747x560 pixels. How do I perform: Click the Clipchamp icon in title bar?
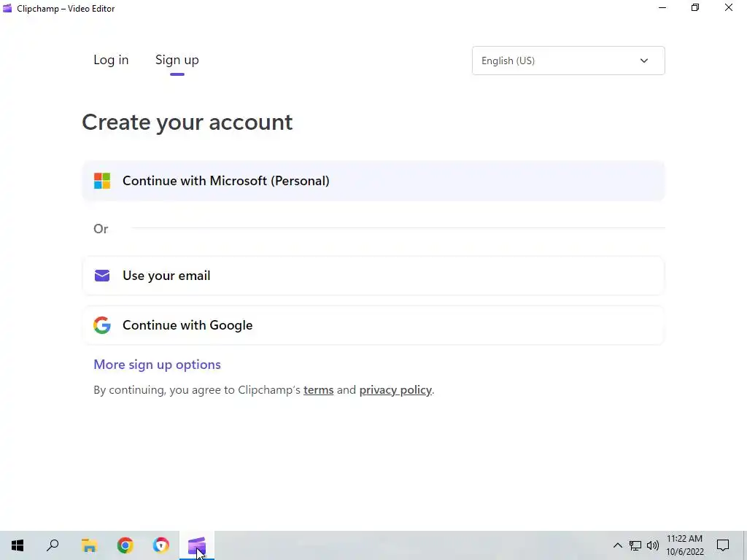tap(7, 9)
